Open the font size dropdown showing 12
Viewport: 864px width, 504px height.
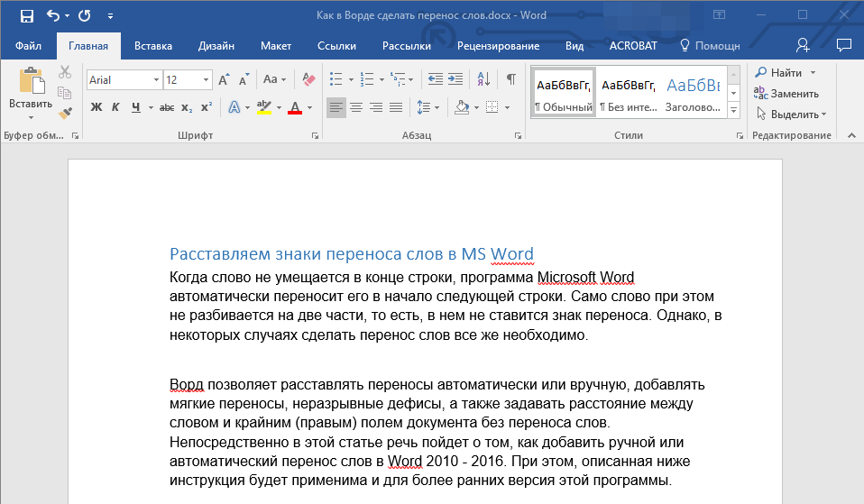pos(207,80)
